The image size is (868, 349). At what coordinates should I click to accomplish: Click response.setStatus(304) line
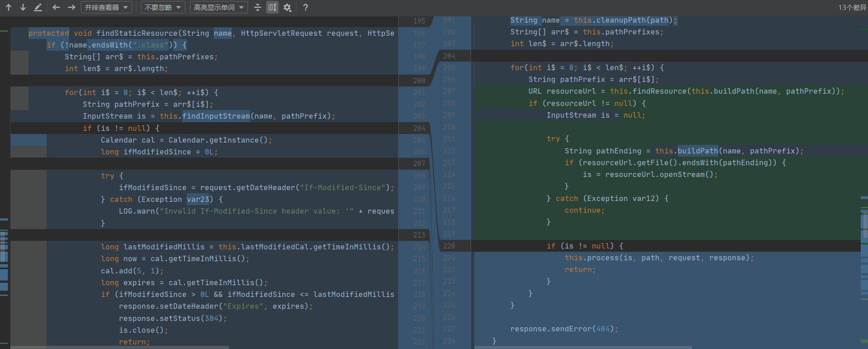[173, 318]
